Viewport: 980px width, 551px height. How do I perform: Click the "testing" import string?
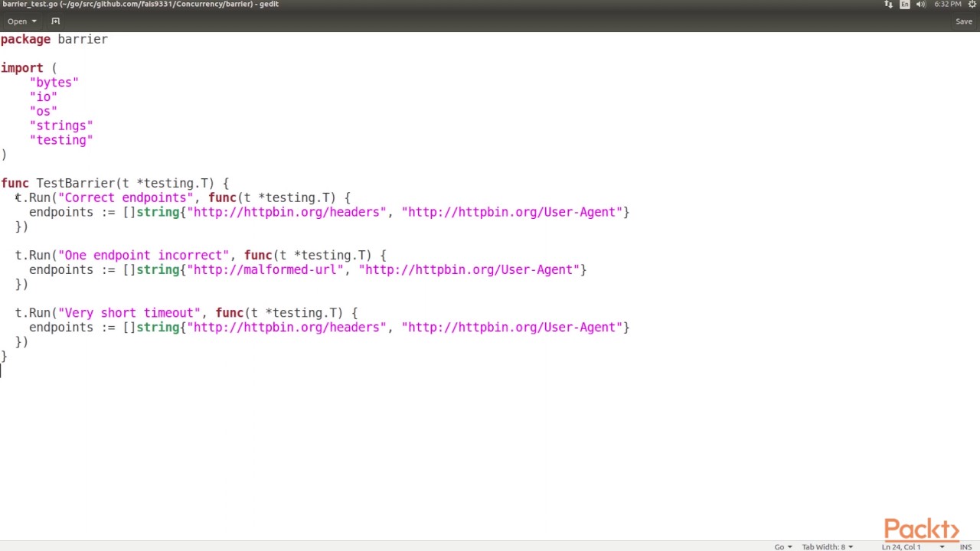coord(61,140)
